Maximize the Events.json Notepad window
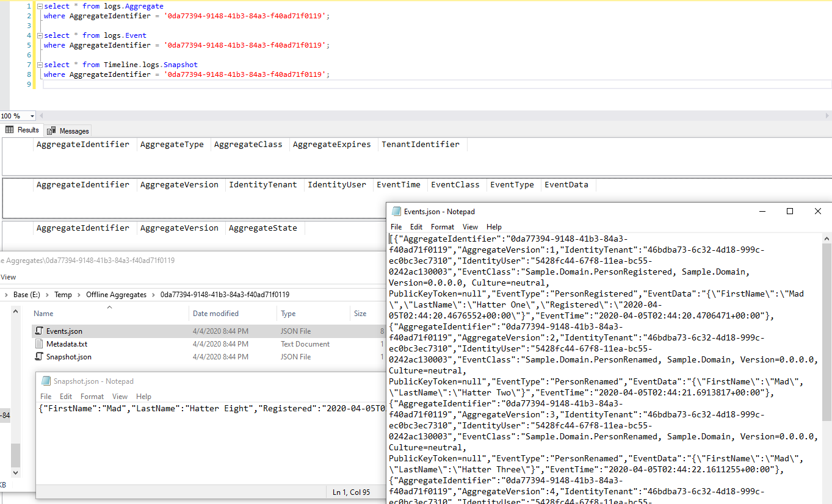This screenshot has width=832, height=504. [790, 211]
